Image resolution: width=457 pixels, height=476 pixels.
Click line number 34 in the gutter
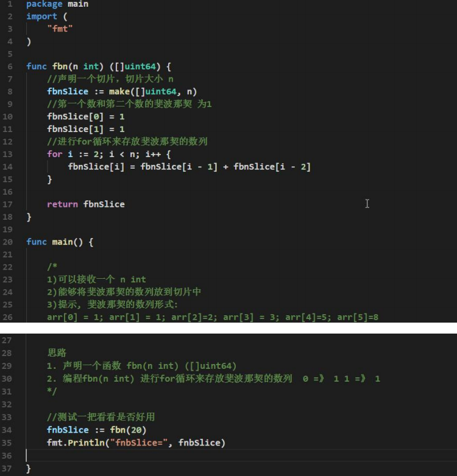pos(7,430)
